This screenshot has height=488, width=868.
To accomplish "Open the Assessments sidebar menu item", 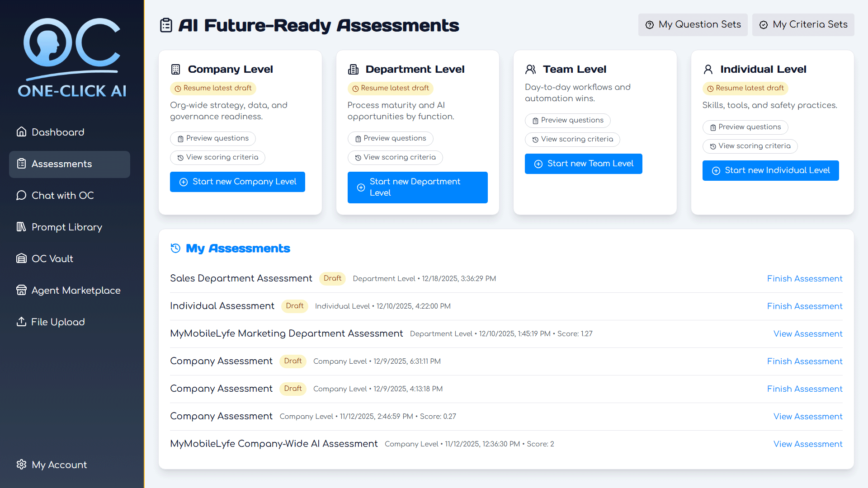I will coord(70,164).
